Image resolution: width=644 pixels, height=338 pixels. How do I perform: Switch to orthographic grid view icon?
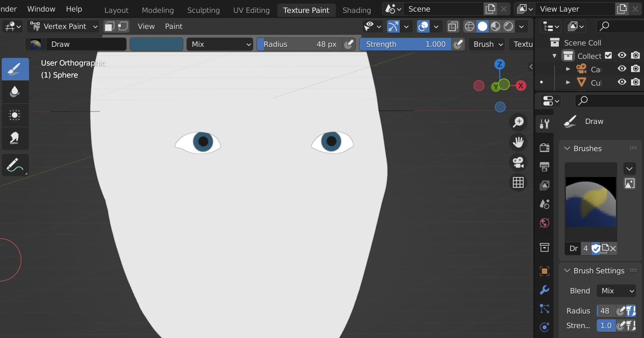point(518,182)
